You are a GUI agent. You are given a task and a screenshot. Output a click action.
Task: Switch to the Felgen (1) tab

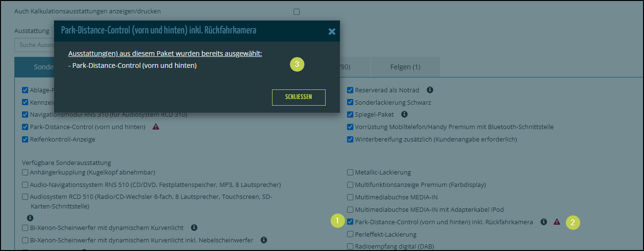tap(404, 67)
